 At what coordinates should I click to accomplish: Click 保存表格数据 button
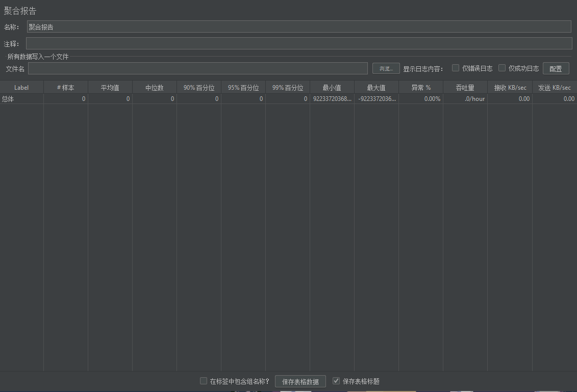pos(300,381)
